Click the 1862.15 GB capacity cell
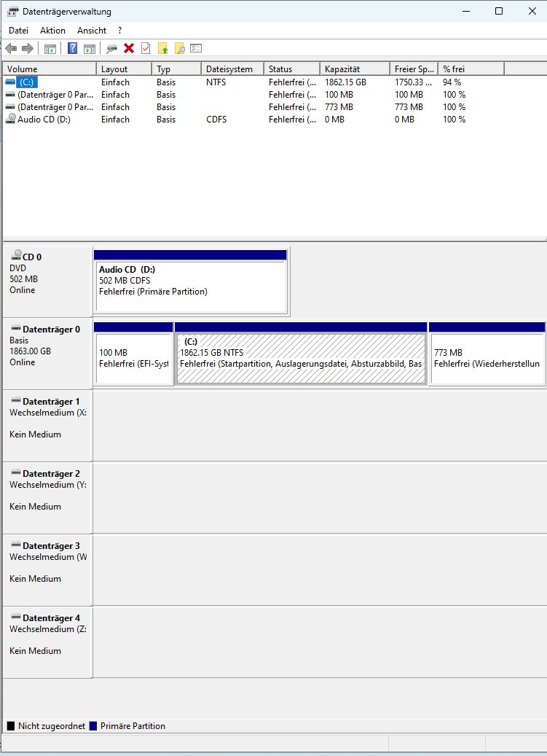547x756 pixels. coord(345,82)
